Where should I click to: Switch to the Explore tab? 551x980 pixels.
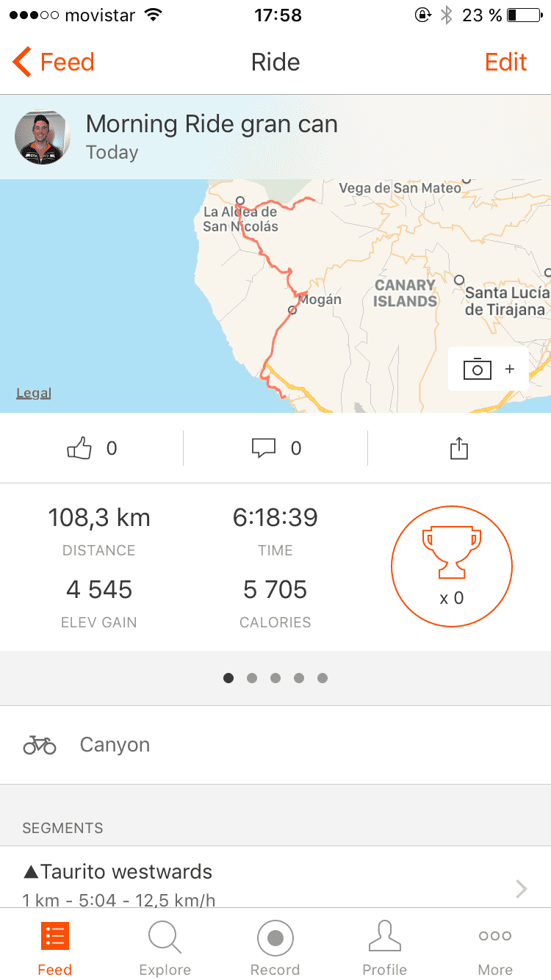[x=165, y=949]
